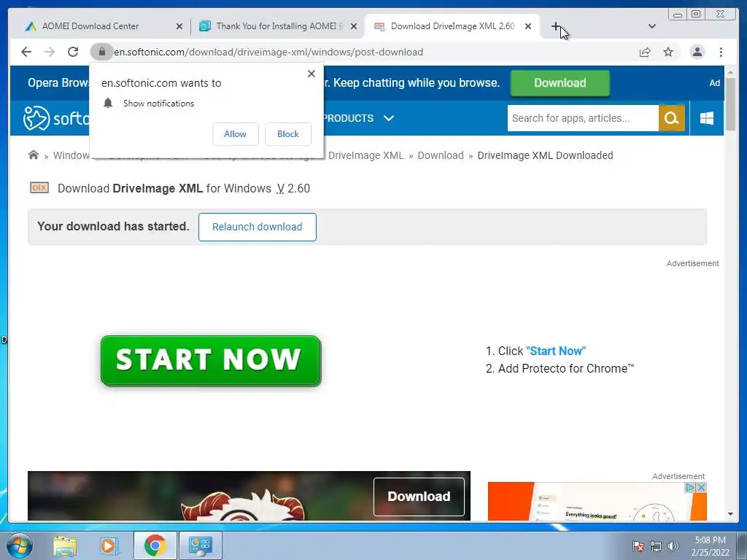Image resolution: width=747 pixels, height=560 pixels.
Task: Open Windows Explorer from the taskbar
Action: [65, 545]
